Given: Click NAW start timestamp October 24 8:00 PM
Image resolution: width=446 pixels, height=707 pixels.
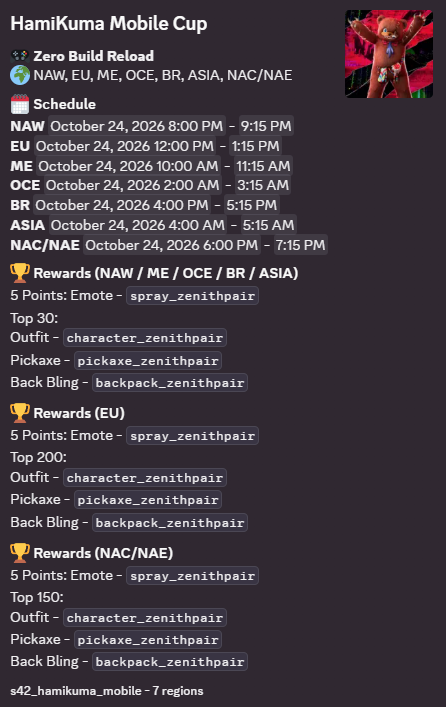Looking at the screenshot, I should tap(137, 126).
